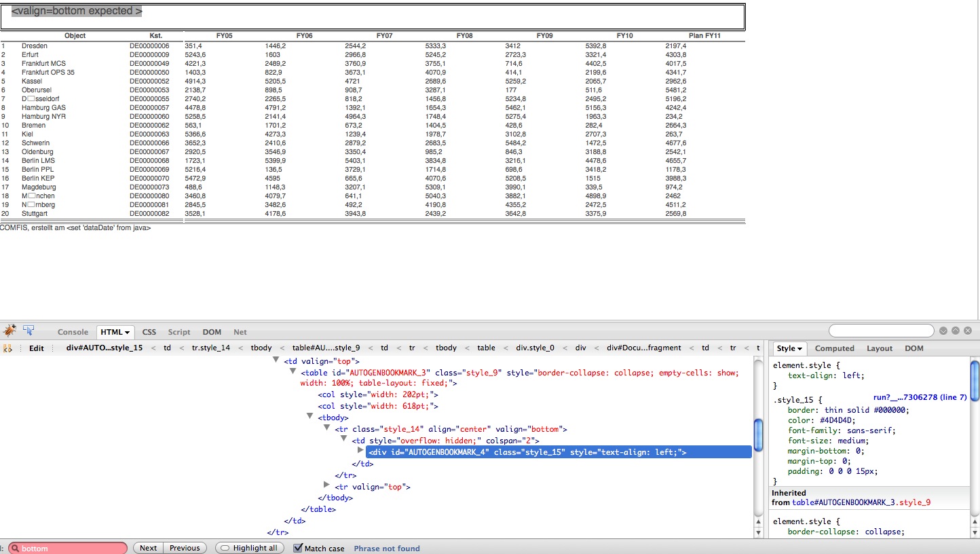Select table#AU....style_9 breadcrumb
The width and height of the screenshot is (980, 554).
[x=326, y=348]
